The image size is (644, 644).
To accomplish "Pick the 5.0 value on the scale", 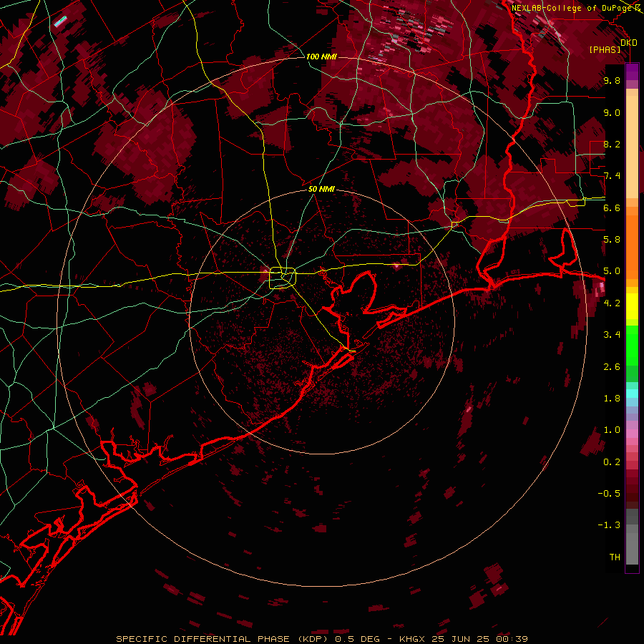I will [x=612, y=271].
